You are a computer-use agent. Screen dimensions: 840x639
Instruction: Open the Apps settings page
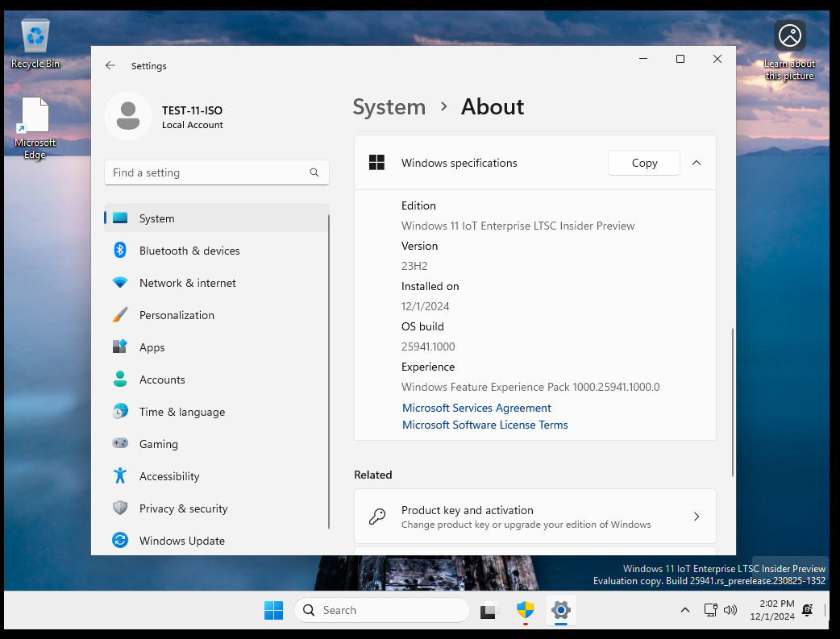click(216, 346)
